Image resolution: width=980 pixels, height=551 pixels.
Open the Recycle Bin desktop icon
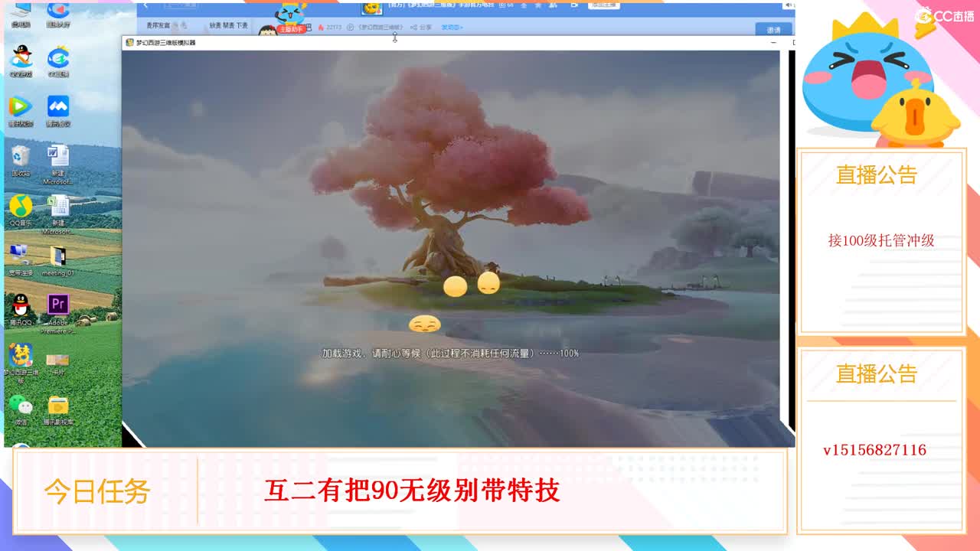tap(21, 158)
